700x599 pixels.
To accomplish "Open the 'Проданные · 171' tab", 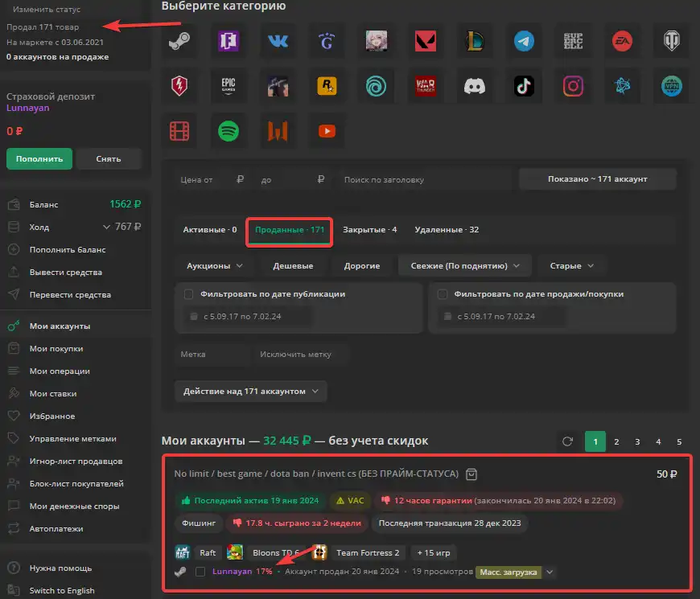I will coord(290,230).
